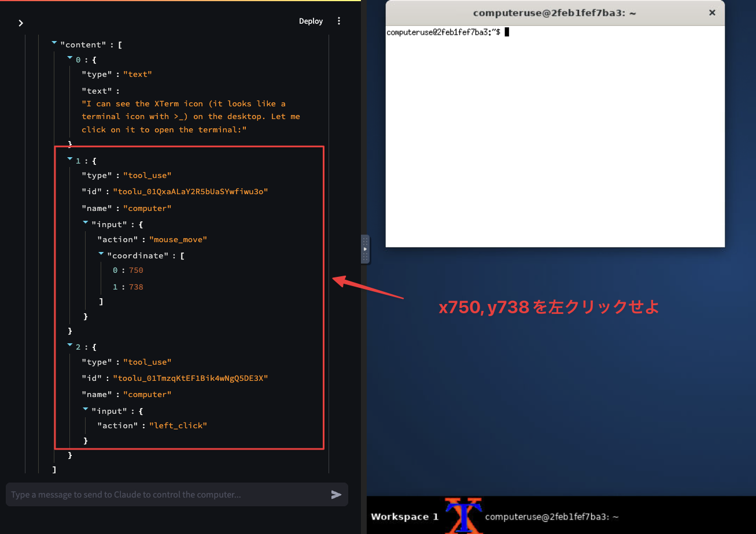The width and height of the screenshot is (756, 534).
Task: Collapse the "coordinate" array
Action: pyautogui.click(x=101, y=254)
